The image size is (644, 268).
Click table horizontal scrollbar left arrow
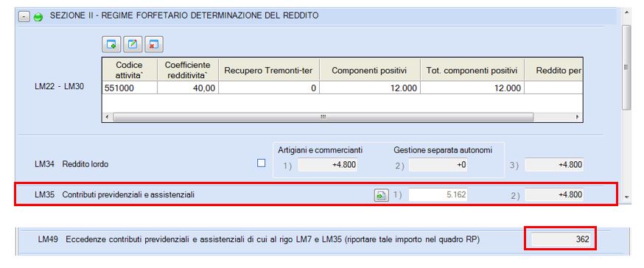click(107, 117)
